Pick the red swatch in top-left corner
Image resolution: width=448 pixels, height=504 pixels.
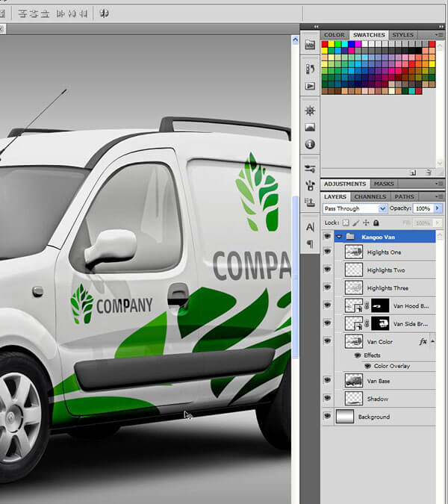(325, 45)
